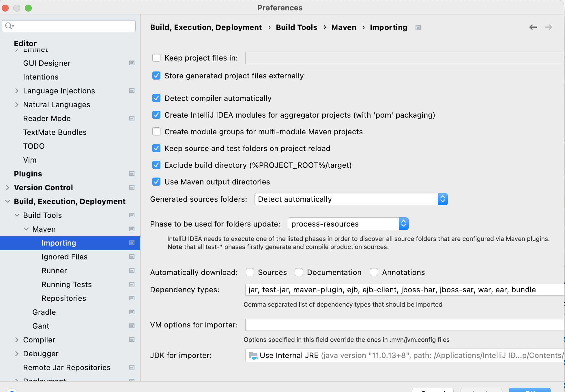This screenshot has height=392, width=565.
Task: Select the Editor section heading
Action: (x=25, y=44)
